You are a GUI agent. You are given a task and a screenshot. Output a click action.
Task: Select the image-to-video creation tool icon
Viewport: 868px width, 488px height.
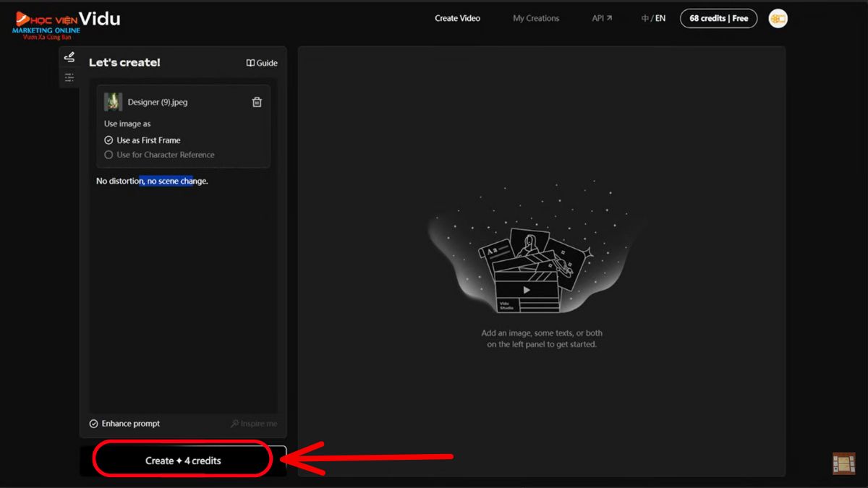pos(69,56)
